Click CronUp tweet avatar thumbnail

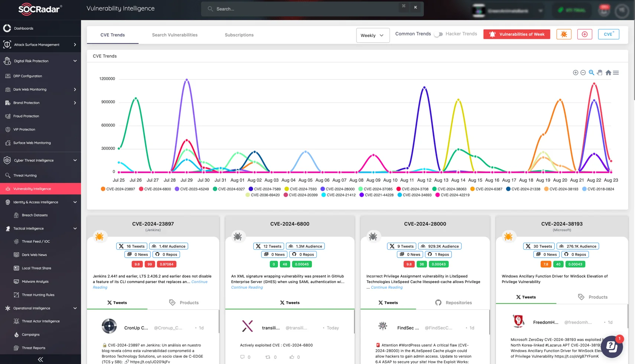(x=109, y=326)
